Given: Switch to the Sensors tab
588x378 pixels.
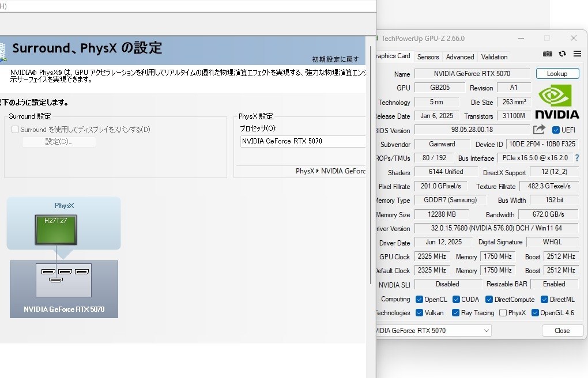Looking at the screenshot, I should tap(428, 57).
